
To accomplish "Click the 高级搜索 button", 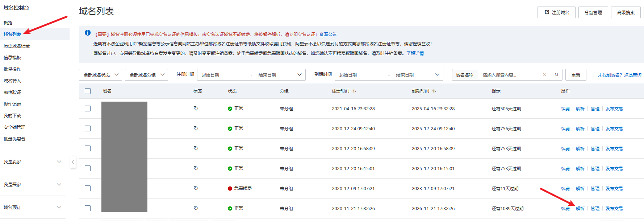I will pyautogui.click(x=626, y=12).
